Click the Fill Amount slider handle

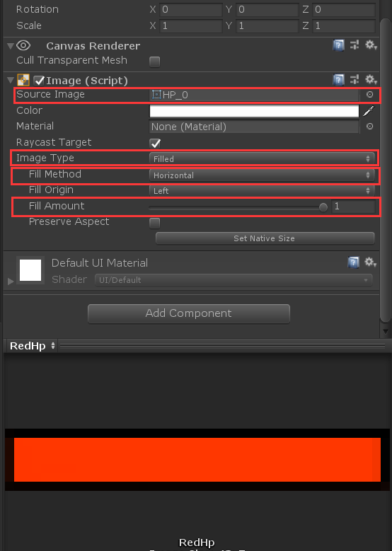323,207
